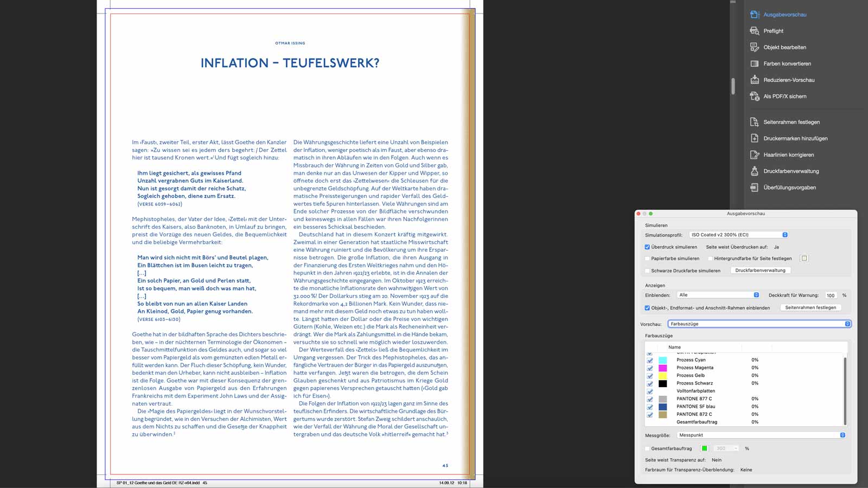Screen dimensions: 868x488
Task: Click the Druckermarken hinzufügen icon
Action: (x=754, y=138)
